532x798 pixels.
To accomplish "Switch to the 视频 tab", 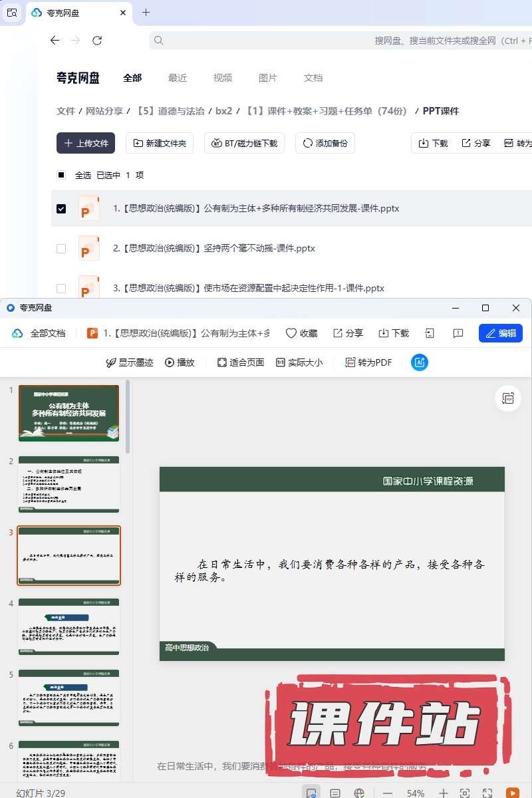I will (223, 78).
